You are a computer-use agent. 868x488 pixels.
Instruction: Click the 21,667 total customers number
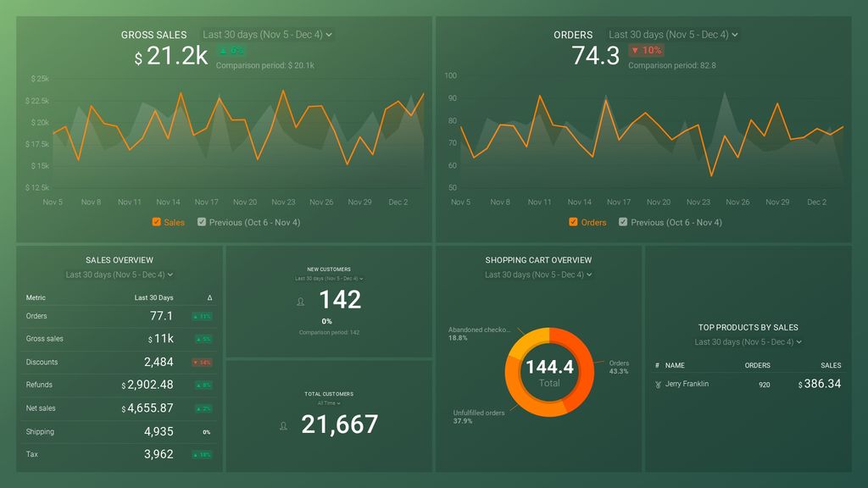(x=340, y=424)
